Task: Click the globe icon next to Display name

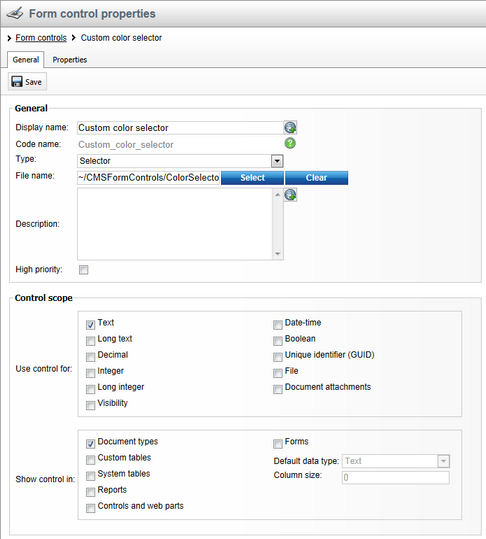Action: pyautogui.click(x=290, y=128)
